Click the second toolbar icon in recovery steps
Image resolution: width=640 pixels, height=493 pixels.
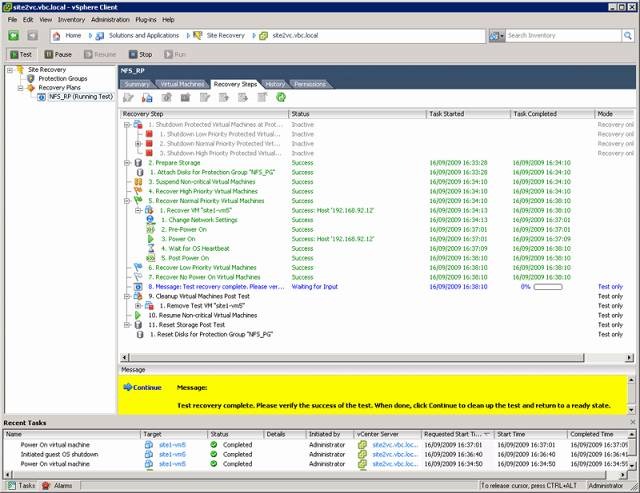click(x=147, y=97)
